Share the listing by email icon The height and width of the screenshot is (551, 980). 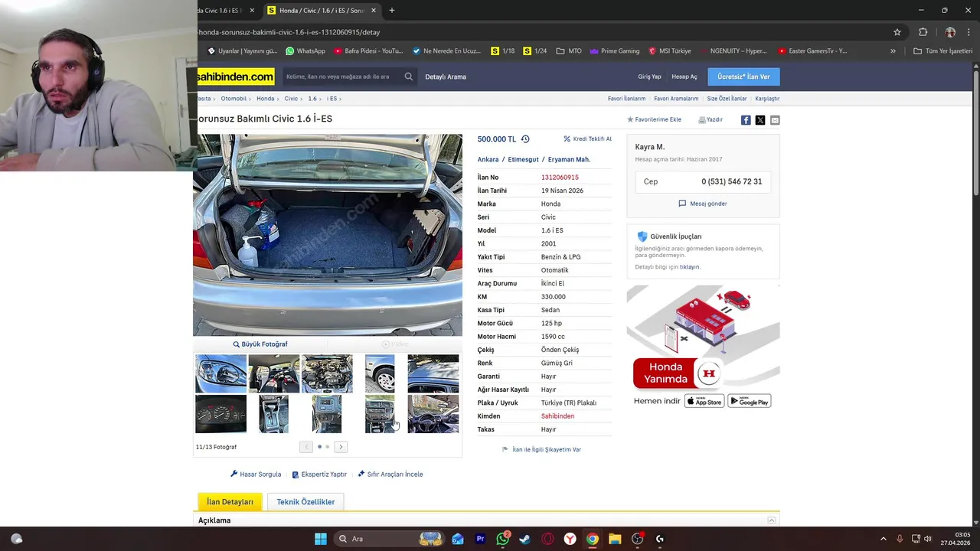[775, 120]
